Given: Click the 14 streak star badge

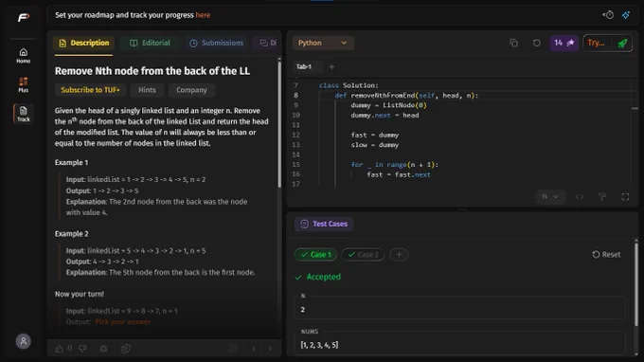Looking at the screenshot, I should pyautogui.click(x=563, y=43).
